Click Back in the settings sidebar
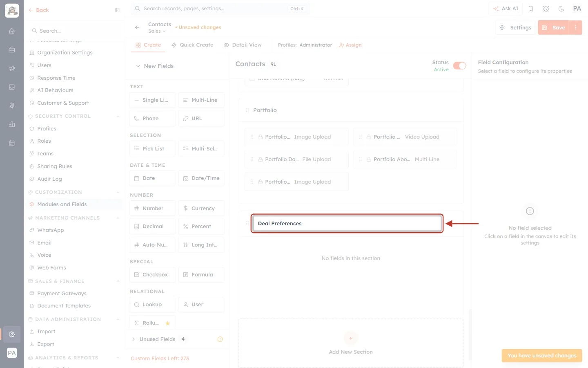 (39, 10)
